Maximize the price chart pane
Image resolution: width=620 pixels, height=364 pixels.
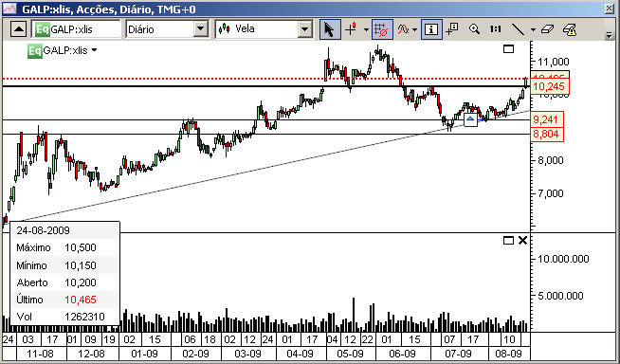pos(508,49)
